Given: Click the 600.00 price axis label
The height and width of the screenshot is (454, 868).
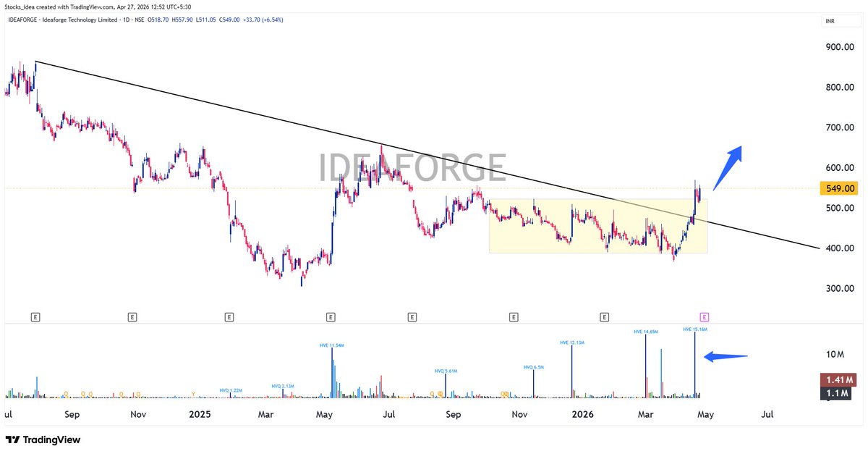Looking at the screenshot, I should click(839, 168).
